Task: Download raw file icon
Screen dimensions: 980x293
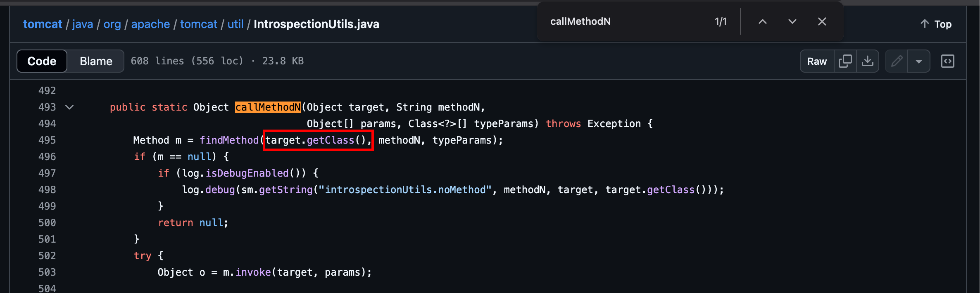Action: (868, 61)
